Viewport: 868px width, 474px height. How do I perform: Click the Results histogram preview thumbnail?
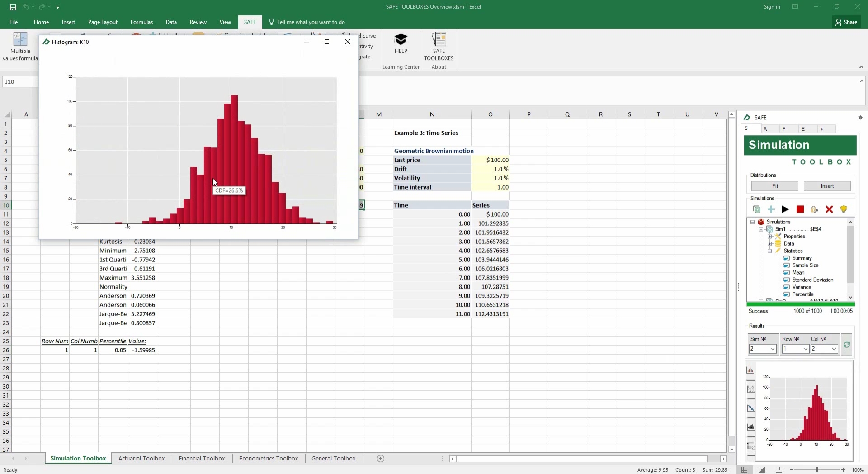806,411
